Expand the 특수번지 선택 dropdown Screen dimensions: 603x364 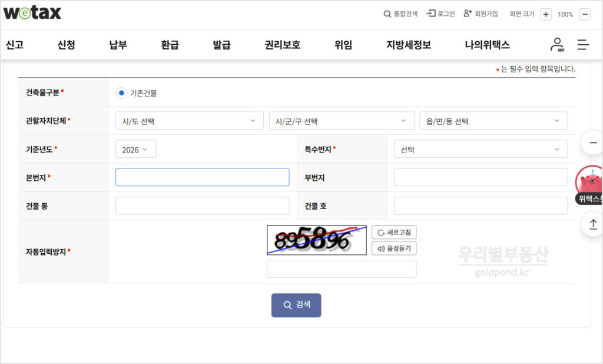481,149
